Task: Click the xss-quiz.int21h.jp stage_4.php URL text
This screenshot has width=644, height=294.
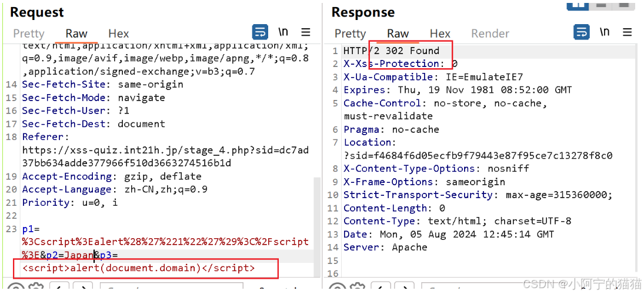Action: click(165, 156)
